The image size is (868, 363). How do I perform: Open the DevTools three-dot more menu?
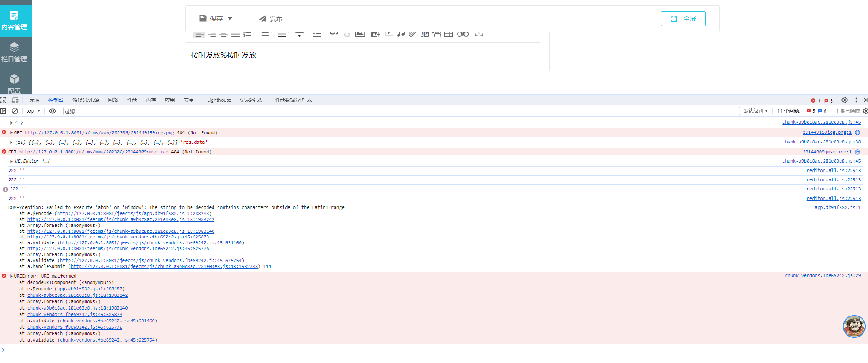coord(856,100)
